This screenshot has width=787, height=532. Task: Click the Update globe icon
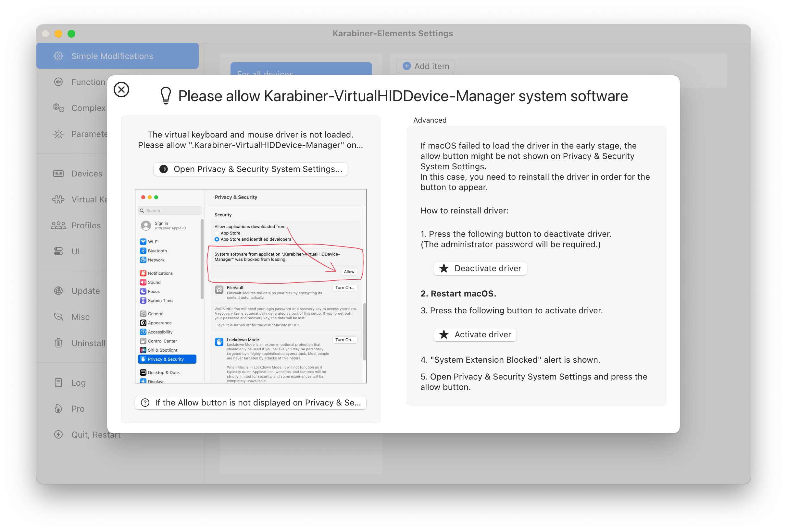coord(58,291)
